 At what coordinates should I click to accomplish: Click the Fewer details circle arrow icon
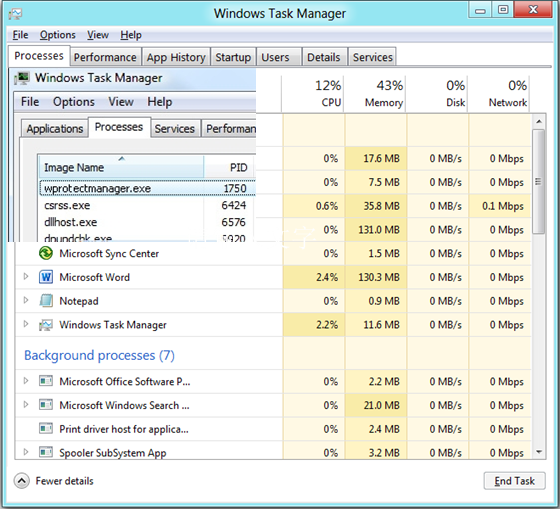[x=22, y=481]
